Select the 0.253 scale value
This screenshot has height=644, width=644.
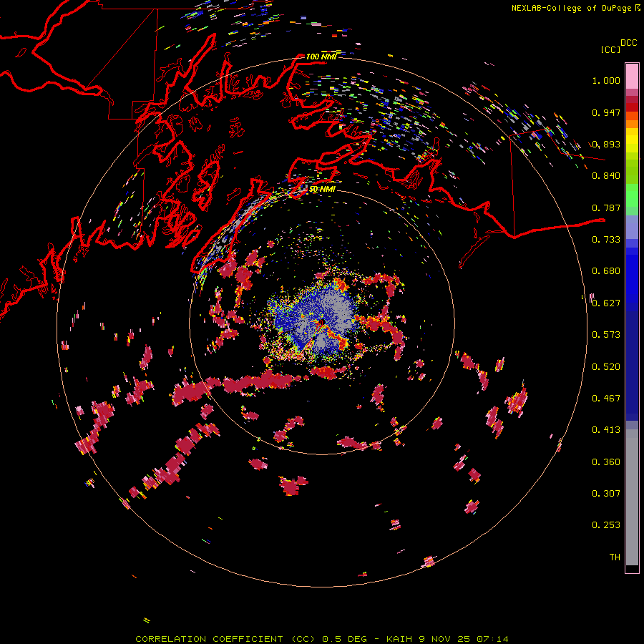point(606,525)
